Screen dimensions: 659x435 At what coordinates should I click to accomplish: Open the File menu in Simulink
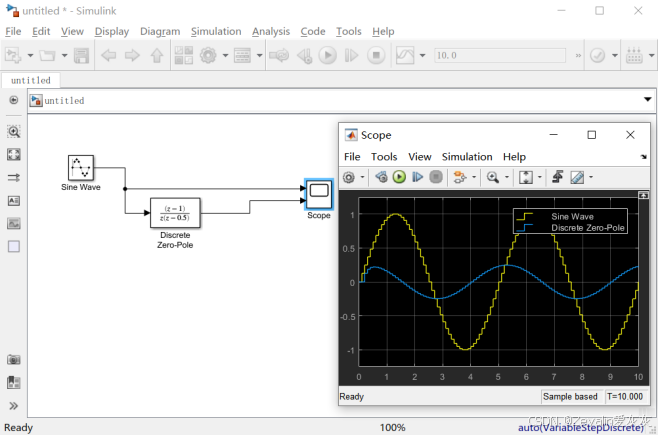(x=13, y=32)
